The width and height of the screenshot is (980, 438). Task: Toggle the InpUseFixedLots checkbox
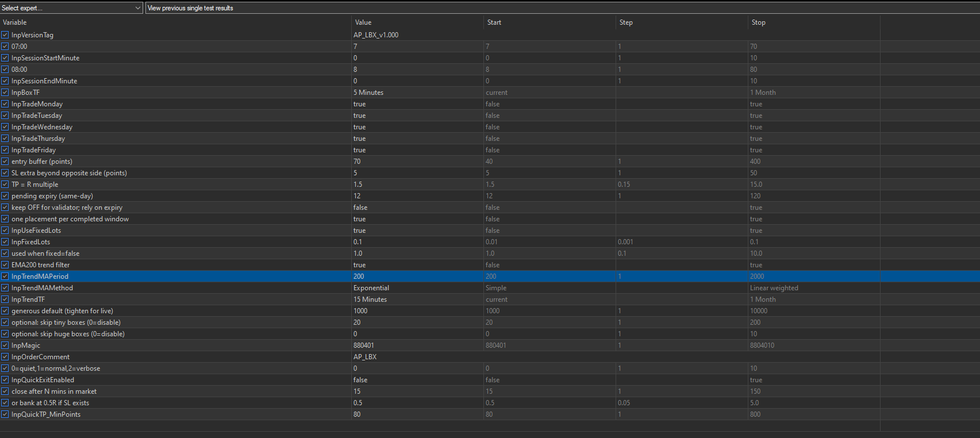pos(5,230)
